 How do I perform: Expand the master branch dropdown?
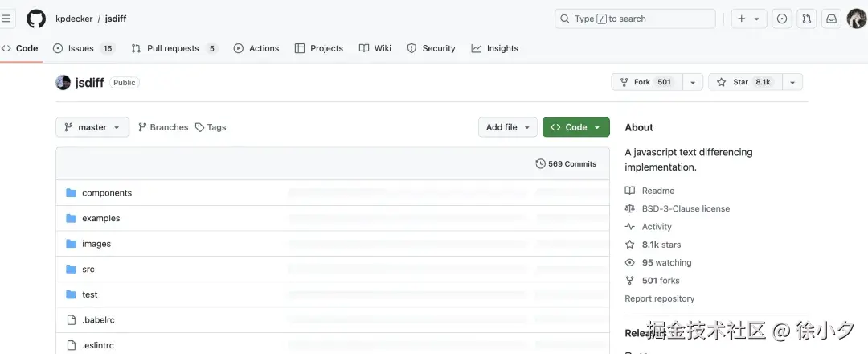pyautogui.click(x=92, y=127)
